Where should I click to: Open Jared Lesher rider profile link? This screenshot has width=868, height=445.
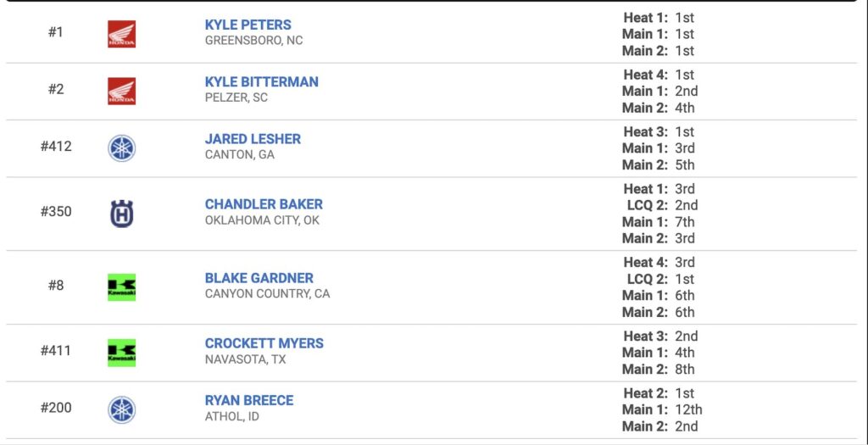[253, 139]
